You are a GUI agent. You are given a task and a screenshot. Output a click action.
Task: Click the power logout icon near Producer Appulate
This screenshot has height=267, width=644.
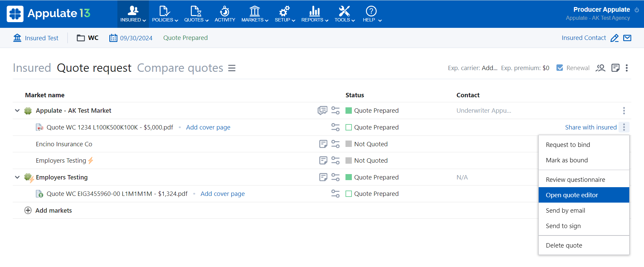coord(637,10)
